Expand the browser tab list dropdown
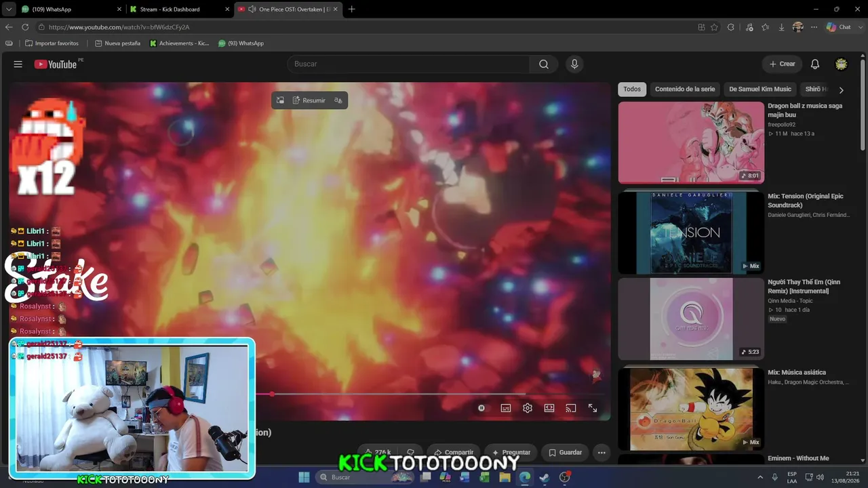Image resolution: width=868 pixels, height=488 pixels. click(x=9, y=9)
